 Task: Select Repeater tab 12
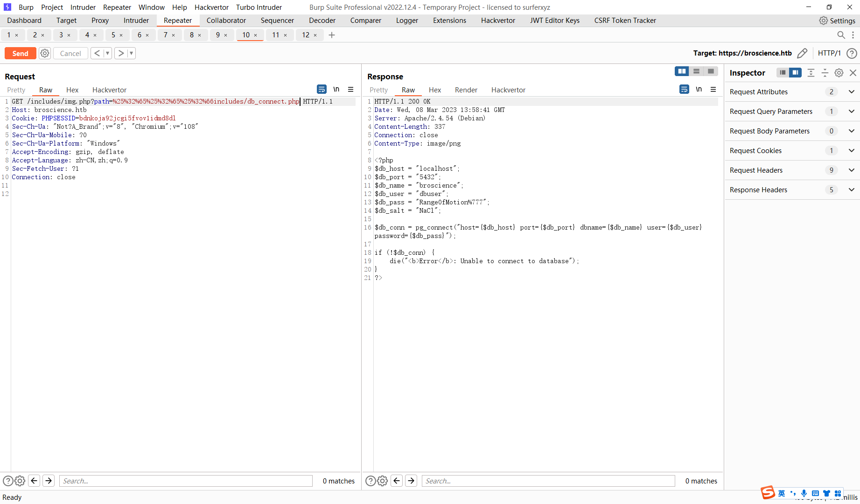coord(306,35)
